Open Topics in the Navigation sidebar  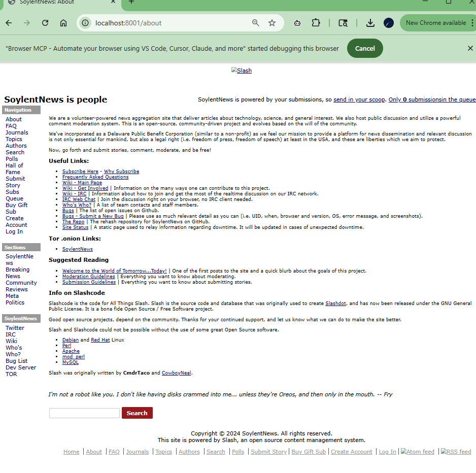tap(14, 139)
